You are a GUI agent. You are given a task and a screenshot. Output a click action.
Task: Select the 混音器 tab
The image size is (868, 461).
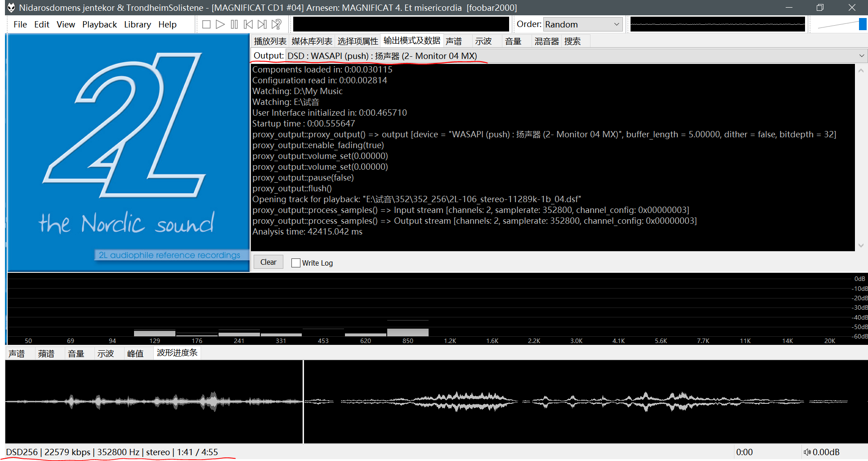click(x=546, y=41)
